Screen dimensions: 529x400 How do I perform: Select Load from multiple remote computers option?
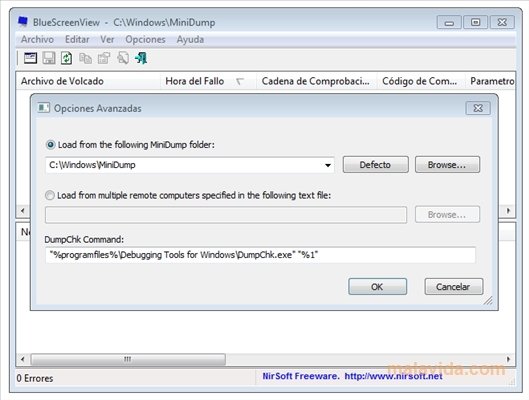(x=188, y=195)
